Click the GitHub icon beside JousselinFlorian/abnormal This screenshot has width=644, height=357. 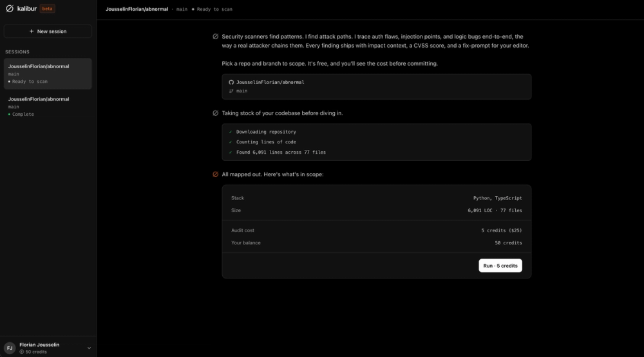(231, 82)
